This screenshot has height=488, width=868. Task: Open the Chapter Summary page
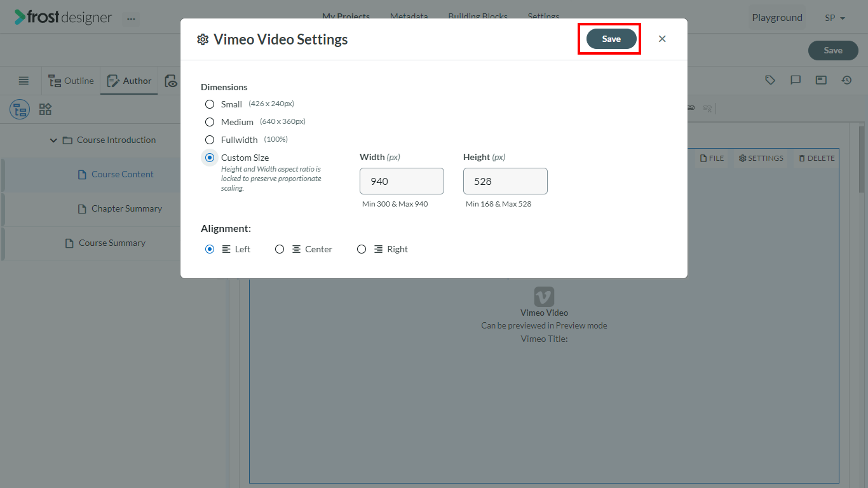(126, 208)
